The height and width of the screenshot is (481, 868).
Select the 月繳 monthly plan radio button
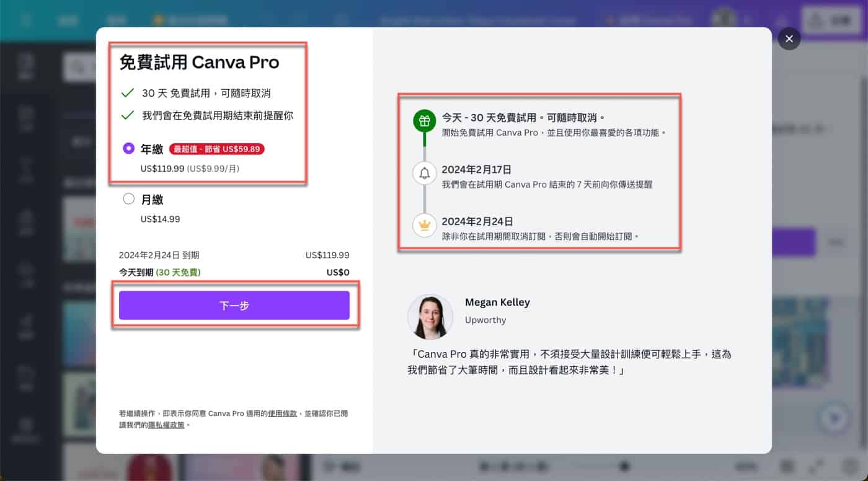tap(129, 199)
